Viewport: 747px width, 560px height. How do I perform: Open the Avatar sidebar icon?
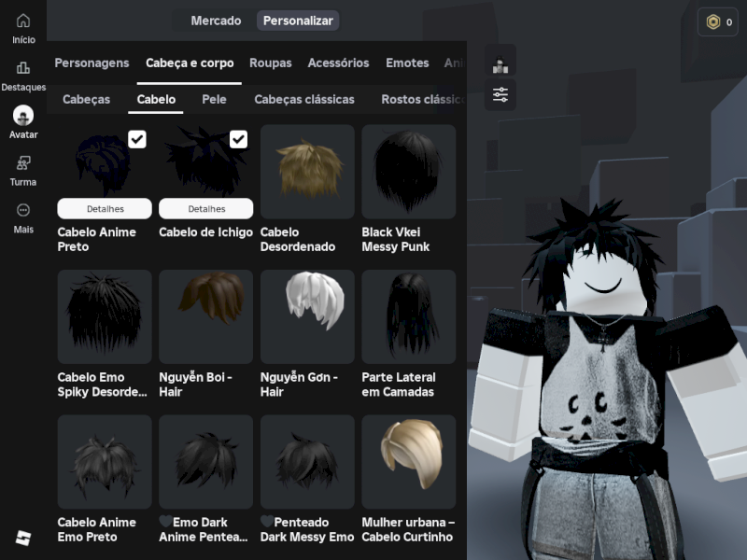[22, 115]
